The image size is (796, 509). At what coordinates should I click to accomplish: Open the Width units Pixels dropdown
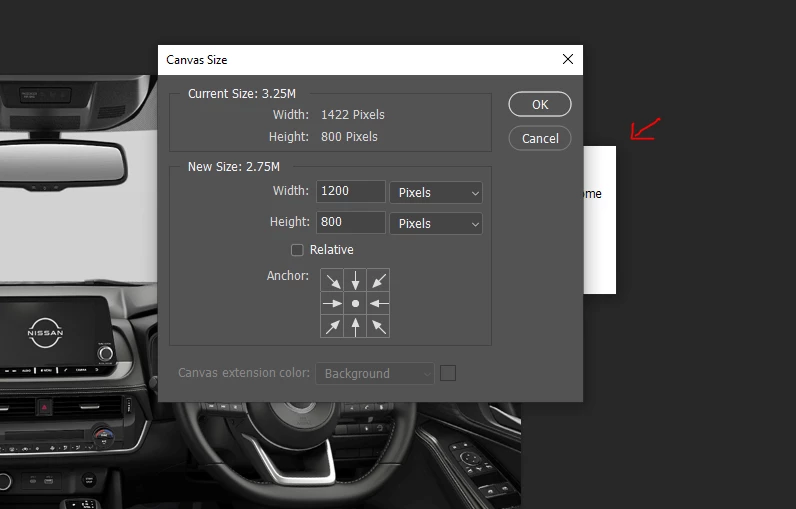pyautogui.click(x=436, y=193)
